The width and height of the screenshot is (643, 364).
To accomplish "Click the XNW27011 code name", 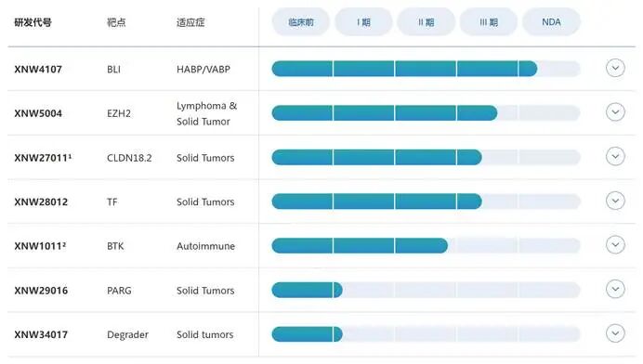I will [x=43, y=158].
